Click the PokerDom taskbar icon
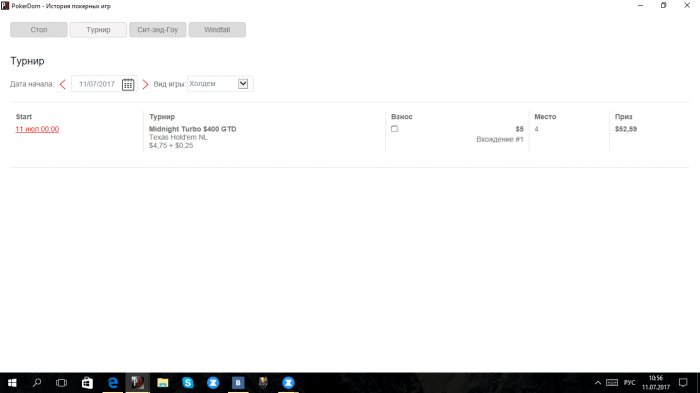This screenshot has width=700, height=393. (x=138, y=383)
